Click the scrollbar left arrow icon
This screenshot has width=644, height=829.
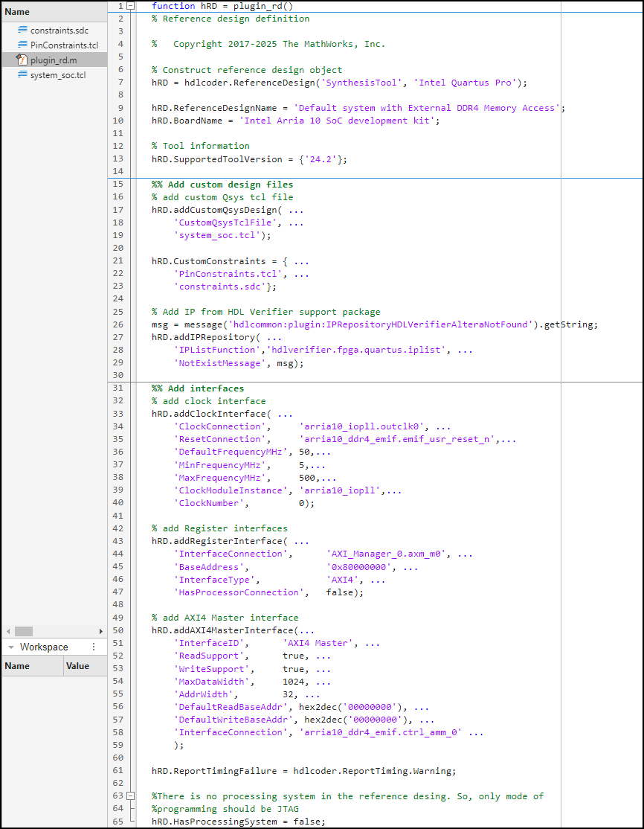coord(7,630)
